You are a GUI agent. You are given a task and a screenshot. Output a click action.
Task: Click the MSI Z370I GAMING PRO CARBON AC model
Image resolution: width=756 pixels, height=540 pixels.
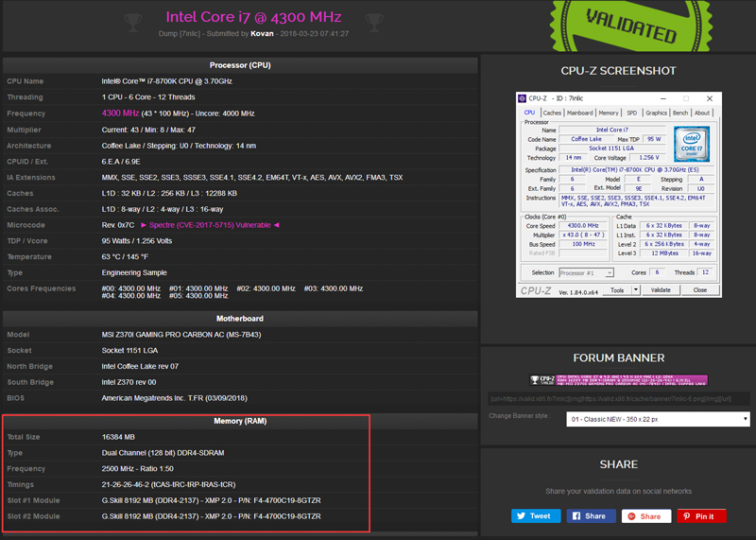click(181, 335)
